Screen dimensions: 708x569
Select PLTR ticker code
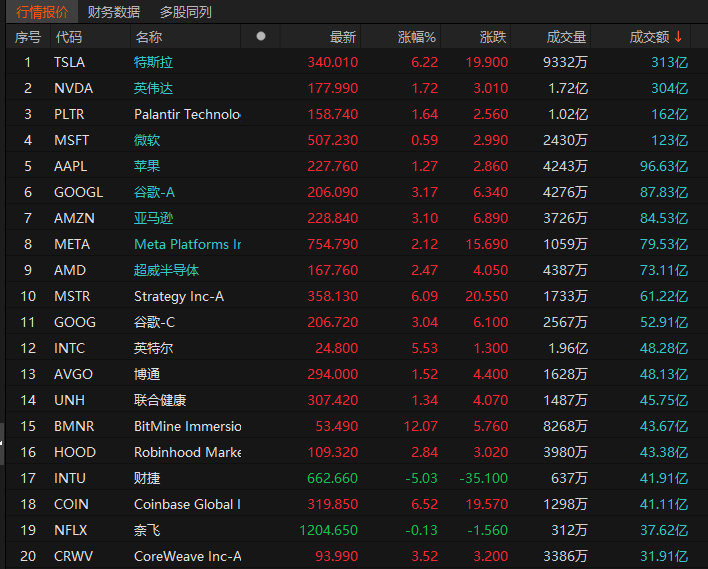[69, 114]
